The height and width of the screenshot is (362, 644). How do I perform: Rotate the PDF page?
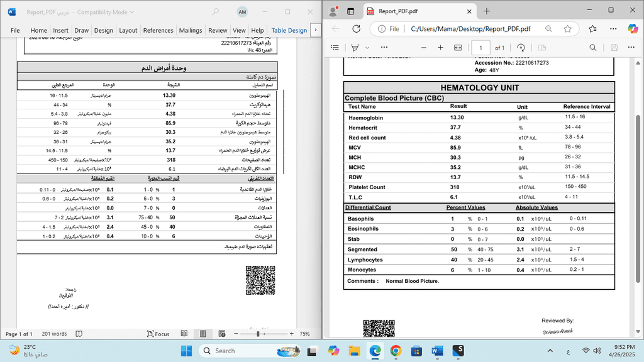[x=521, y=48]
